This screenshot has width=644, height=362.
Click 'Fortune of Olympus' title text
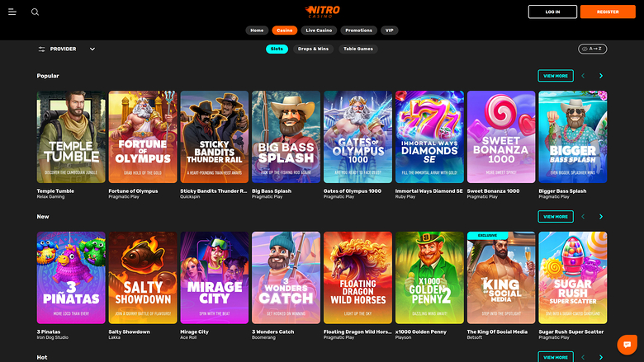[133, 191]
